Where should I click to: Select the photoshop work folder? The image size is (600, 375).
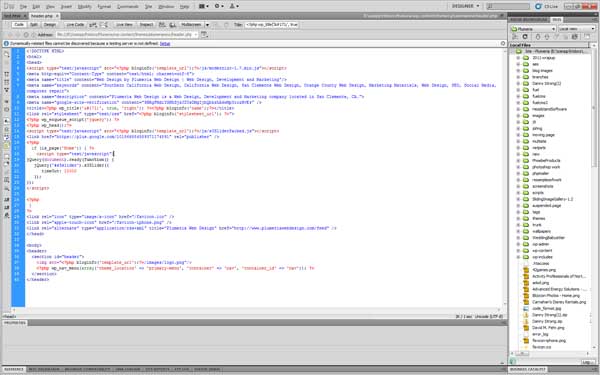pos(546,167)
